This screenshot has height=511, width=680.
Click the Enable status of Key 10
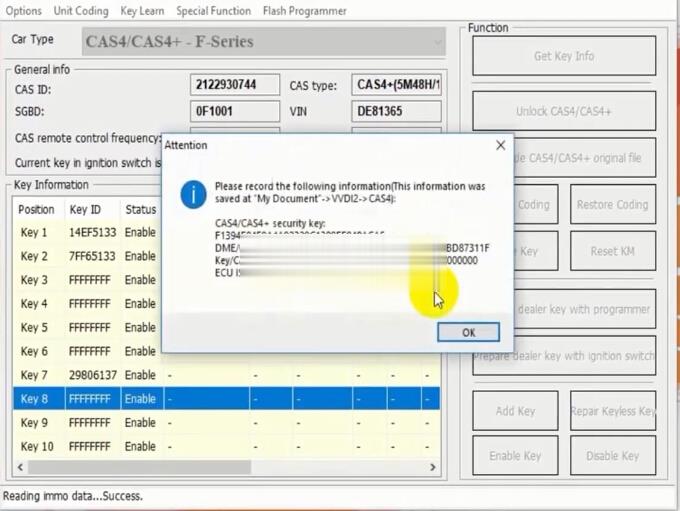(x=140, y=446)
